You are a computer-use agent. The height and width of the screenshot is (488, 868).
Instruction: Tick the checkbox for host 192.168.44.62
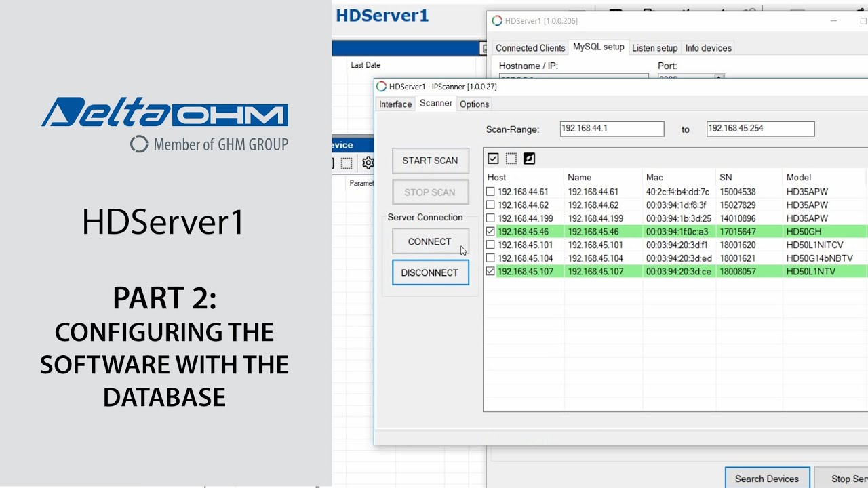490,205
